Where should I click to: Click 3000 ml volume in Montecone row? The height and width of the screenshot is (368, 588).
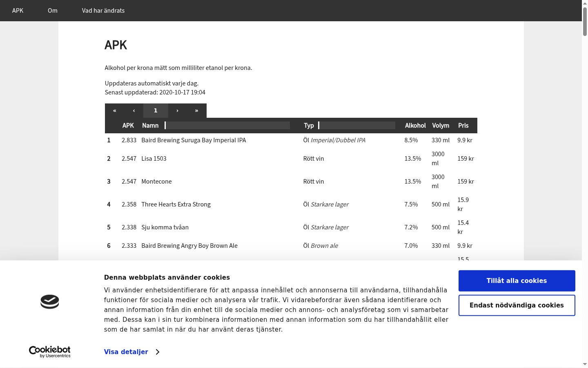[438, 182]
